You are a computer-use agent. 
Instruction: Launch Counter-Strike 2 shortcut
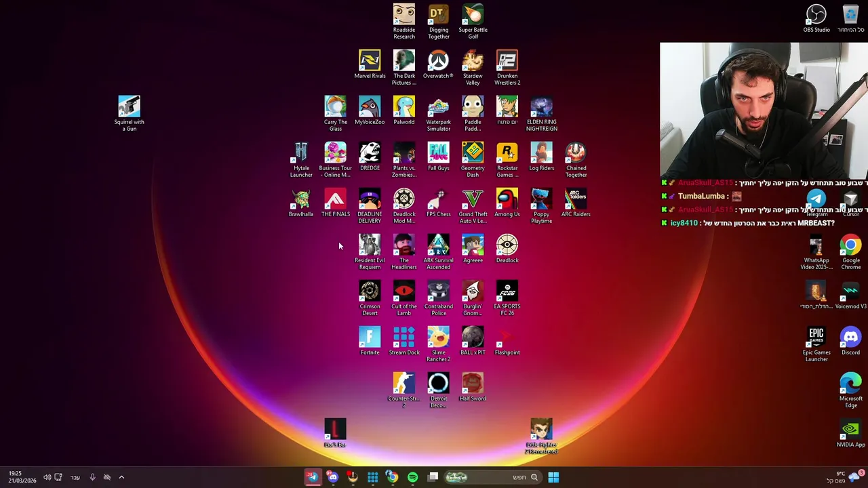404,390
